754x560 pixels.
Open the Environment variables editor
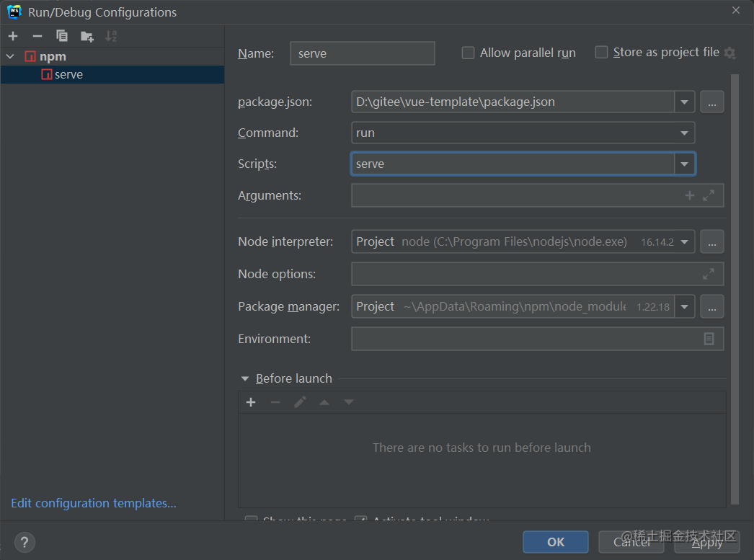[x=709, y=339]
